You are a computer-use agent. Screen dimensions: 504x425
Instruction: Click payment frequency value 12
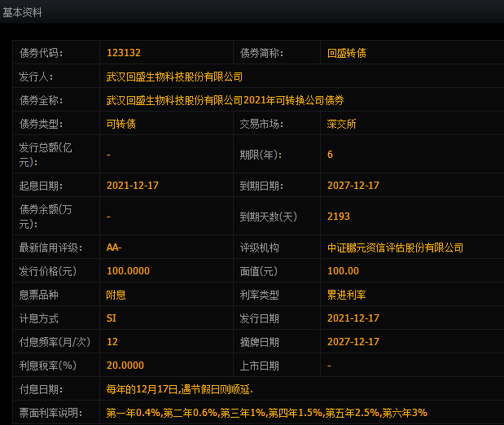[x=112, y=341]
